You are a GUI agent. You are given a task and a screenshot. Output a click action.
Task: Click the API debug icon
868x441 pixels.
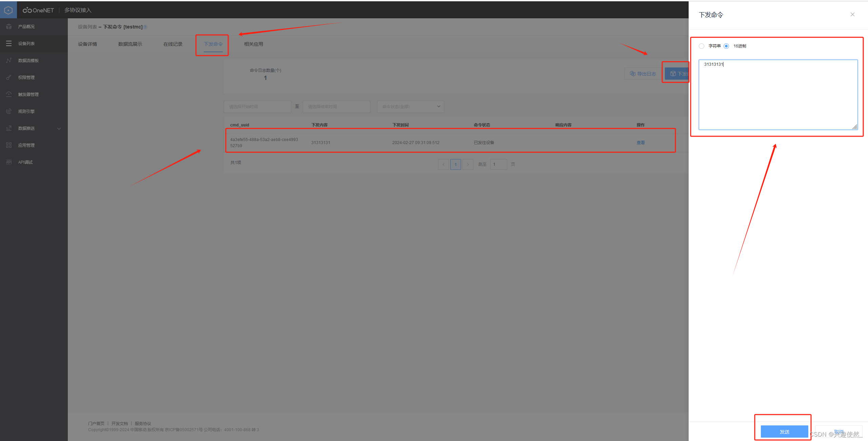9,162
